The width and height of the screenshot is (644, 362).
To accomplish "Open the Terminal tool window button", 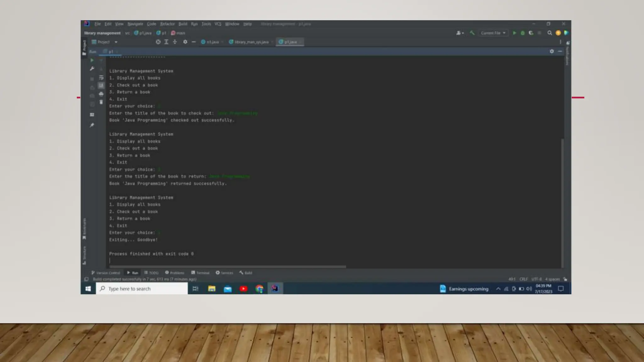I will [200, 273].
